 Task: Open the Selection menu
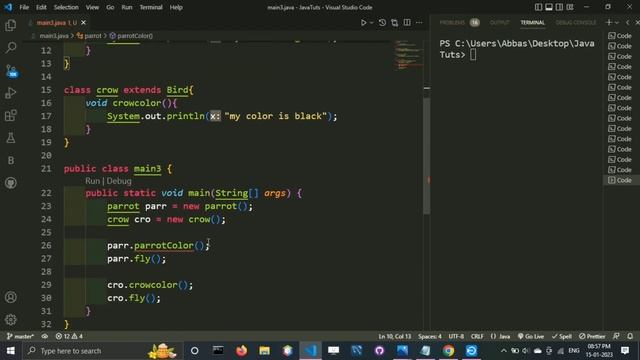pyautogui.click(x=66, y=7)
